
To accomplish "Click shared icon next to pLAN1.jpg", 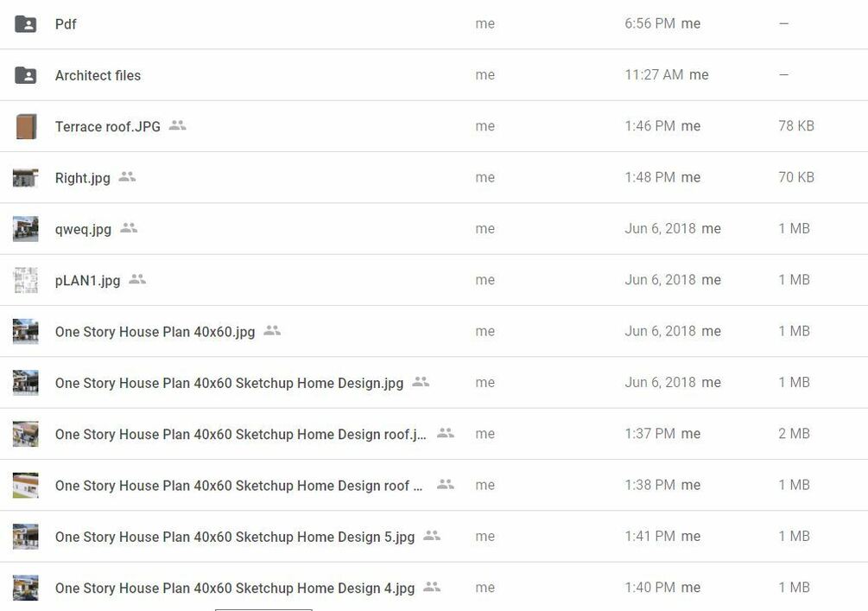I will (137, 279).
